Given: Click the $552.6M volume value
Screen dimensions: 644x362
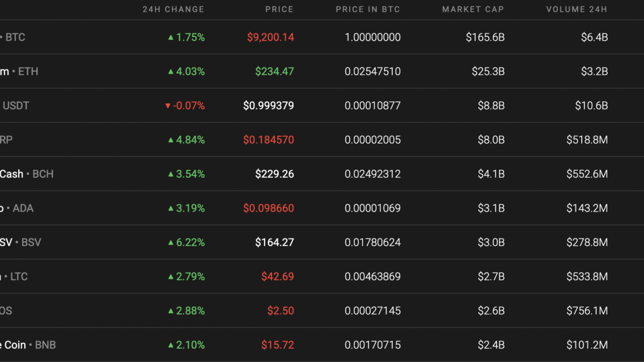Looking at the screenshot, I should 587,174.
